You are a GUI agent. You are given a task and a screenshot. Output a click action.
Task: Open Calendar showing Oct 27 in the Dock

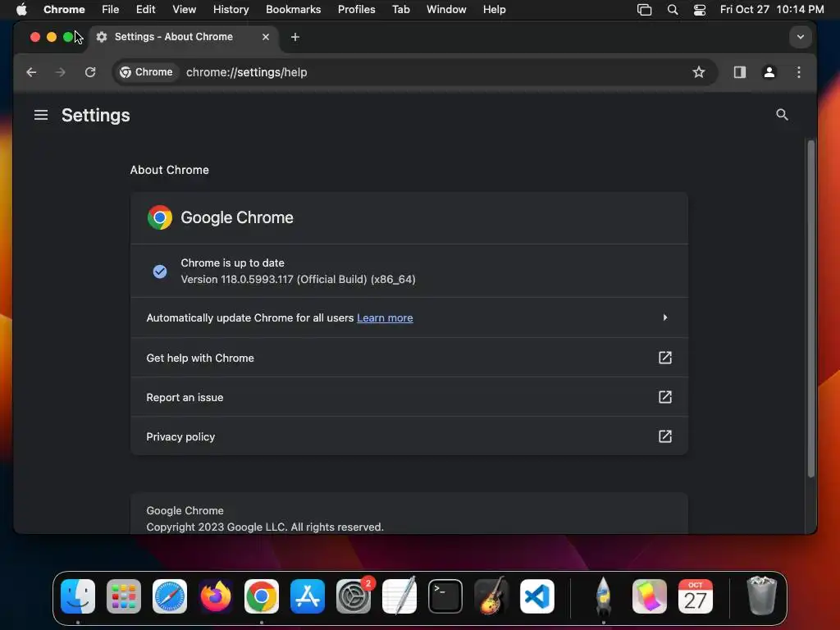[x=696, y=596]
